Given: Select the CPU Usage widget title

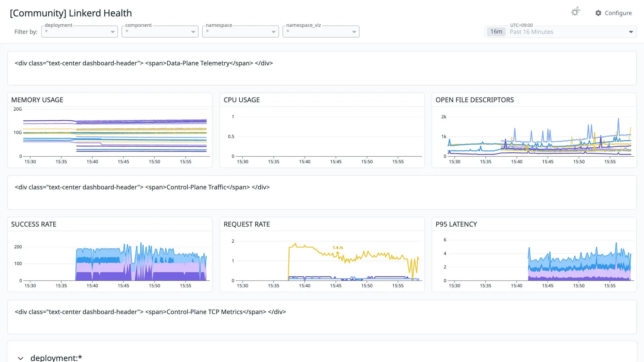Looking at the screenshot, I should (x=241, y=100).
